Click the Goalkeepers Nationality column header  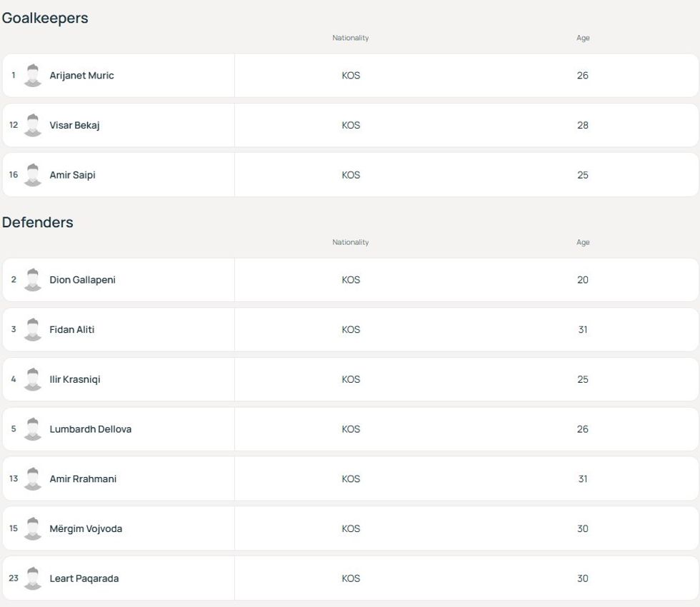[351, 38]
